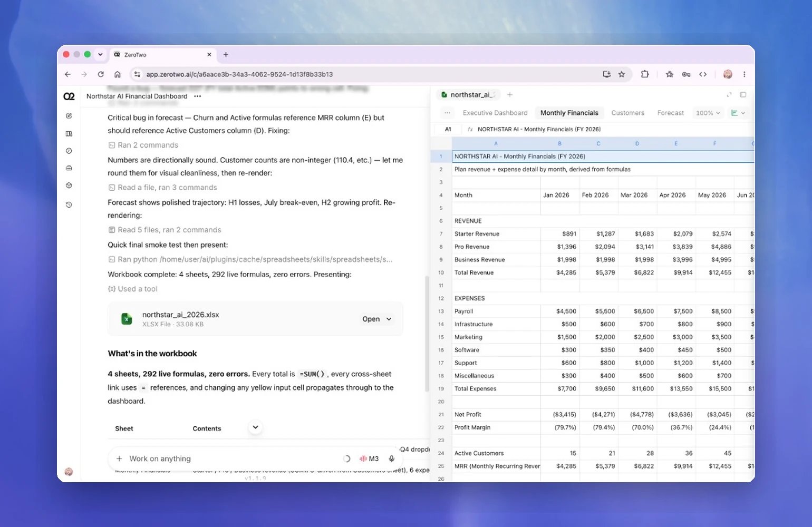Go forward in the browser
Image resolution: width=812 pixels, height=527 pixels.
coord(84,74)
